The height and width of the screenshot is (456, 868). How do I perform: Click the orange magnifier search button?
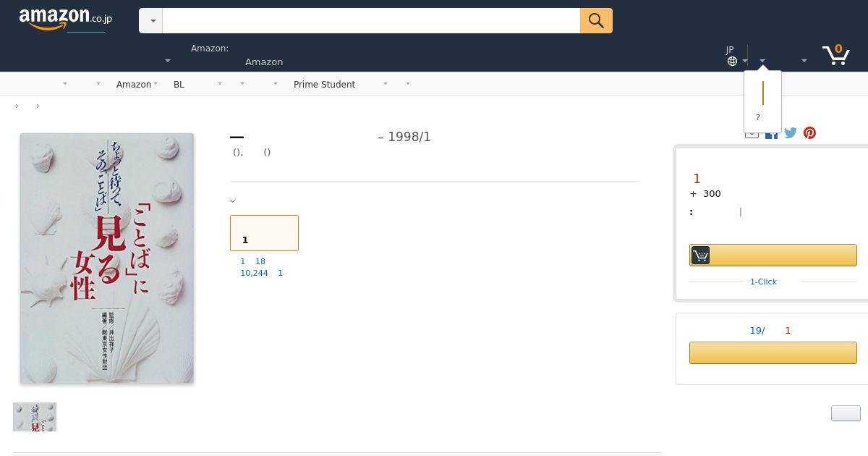[596, 21]
